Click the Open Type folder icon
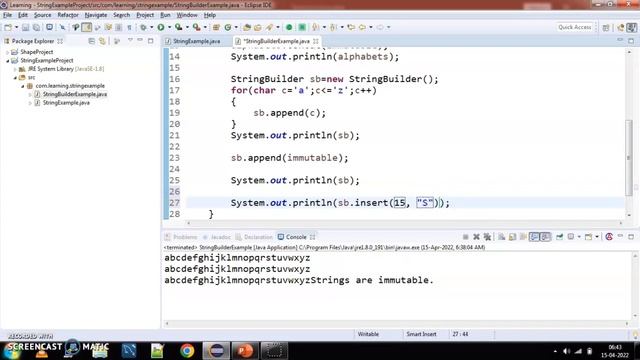The height and width of the screenshot is (360, 640). coord(247,27)
